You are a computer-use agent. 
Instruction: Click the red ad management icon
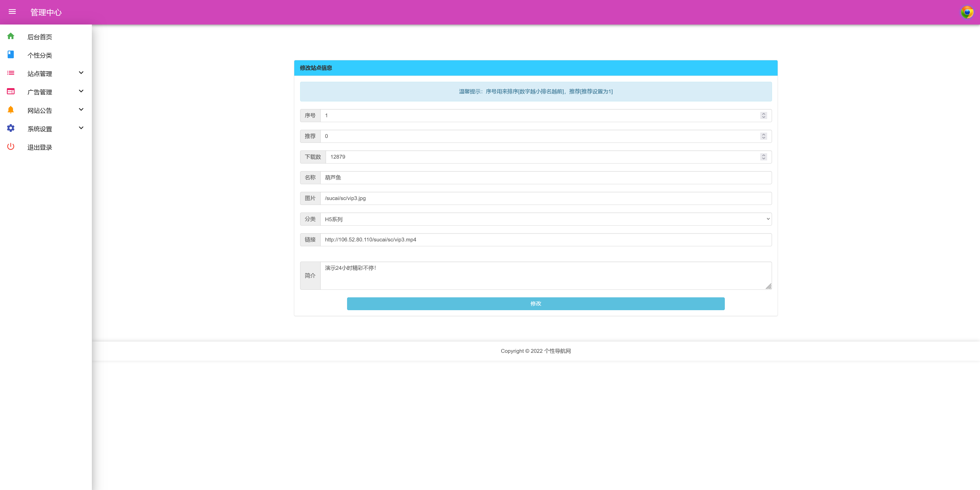(11, 91)
